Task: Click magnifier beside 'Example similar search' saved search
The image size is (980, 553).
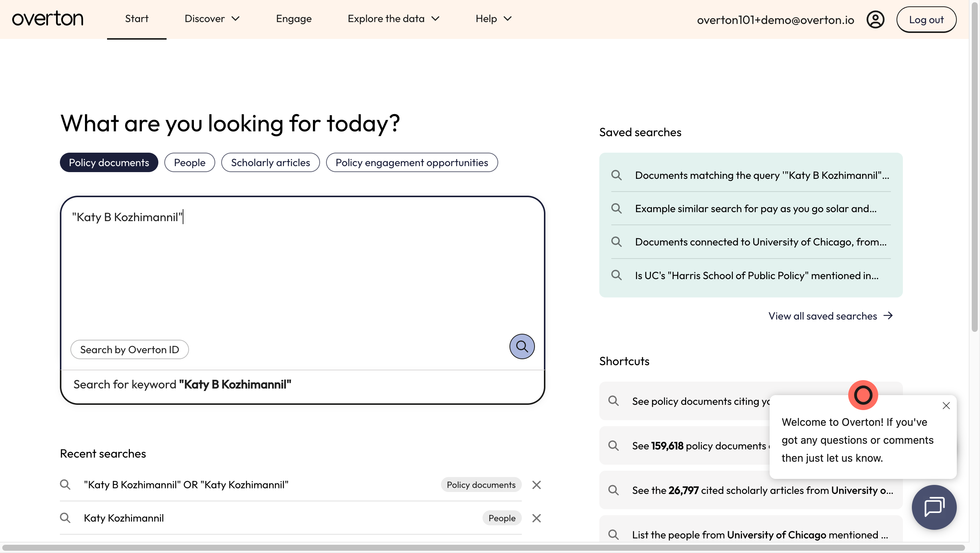Action: (x=616, y=208)
